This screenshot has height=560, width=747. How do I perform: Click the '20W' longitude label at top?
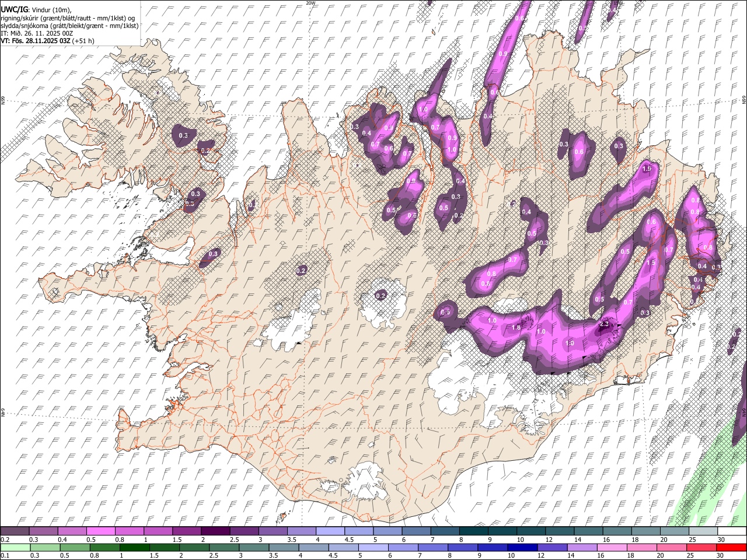click(x=310, y=3)
